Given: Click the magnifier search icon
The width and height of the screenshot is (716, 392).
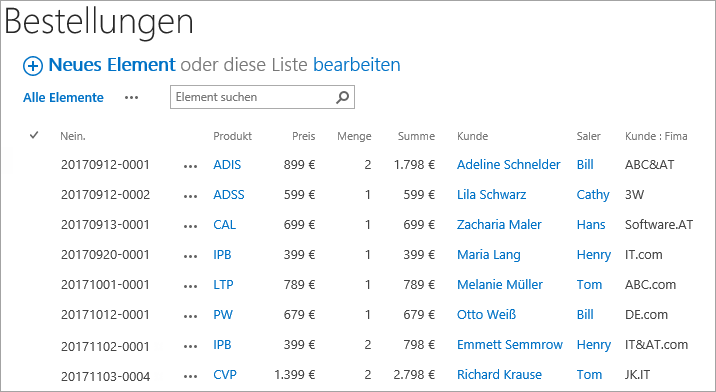Looking at the screenshot, I should click(x=342, y=97).
